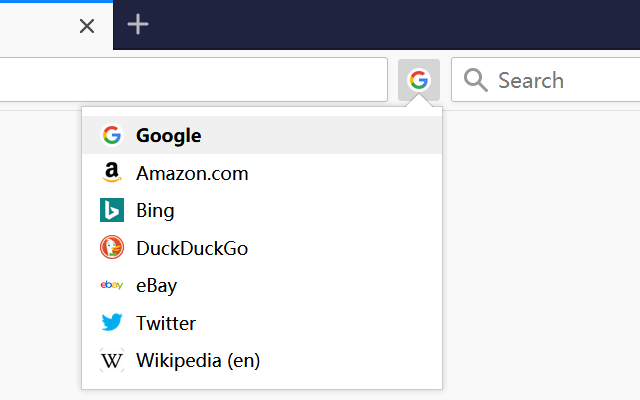640x400 pixels.
Task: Choose Amazon.com as the search engine
Action: click(x=192, y=173)
